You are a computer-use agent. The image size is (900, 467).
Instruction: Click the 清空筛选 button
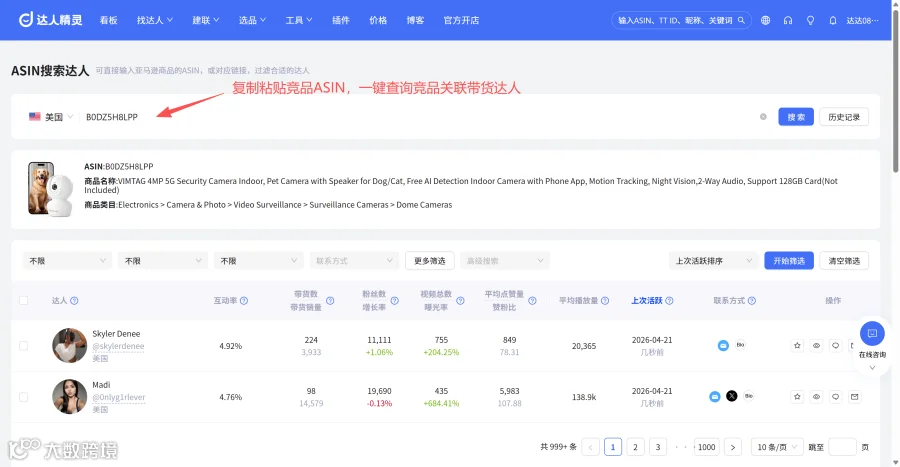point(844,260)
